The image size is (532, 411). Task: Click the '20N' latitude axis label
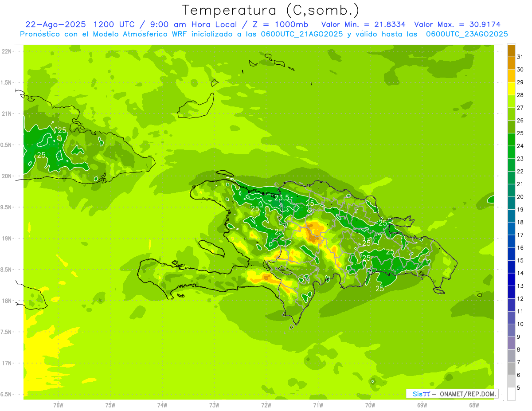tap(6, 176)
